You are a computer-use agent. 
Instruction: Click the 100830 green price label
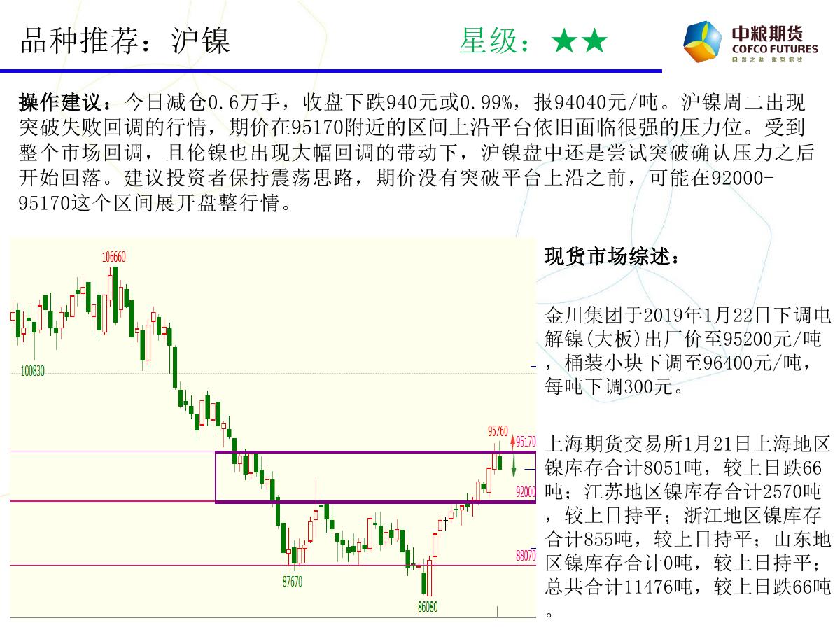(x=33, y=371)
